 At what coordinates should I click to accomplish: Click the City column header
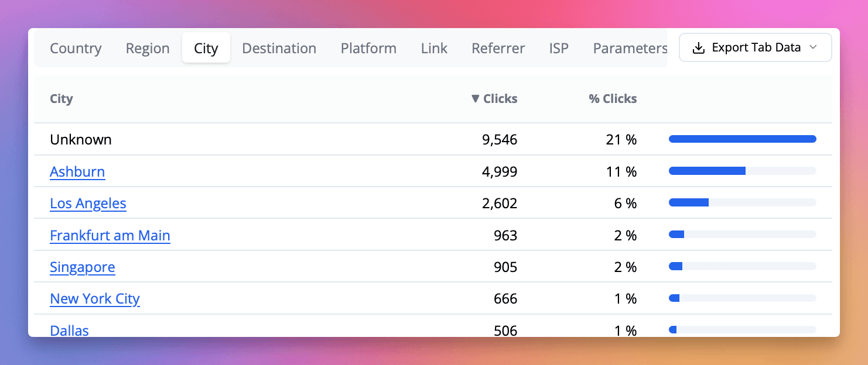pos(61,99)
